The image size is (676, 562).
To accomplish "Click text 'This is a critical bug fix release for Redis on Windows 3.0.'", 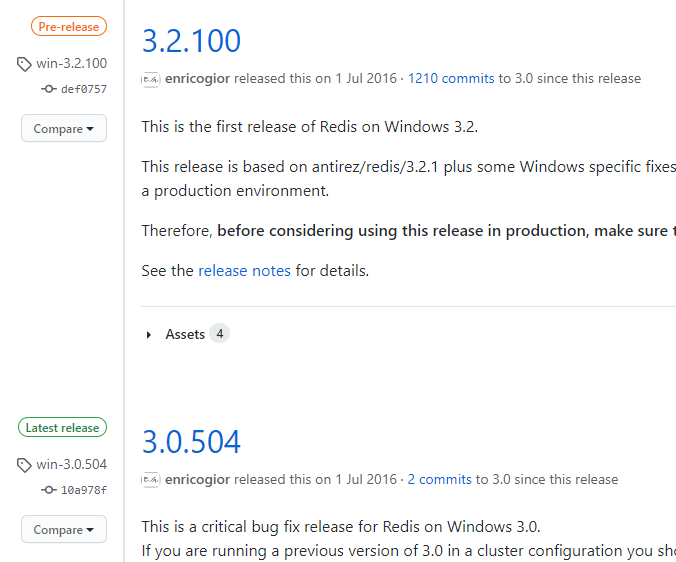I will (x=341, y=527).
